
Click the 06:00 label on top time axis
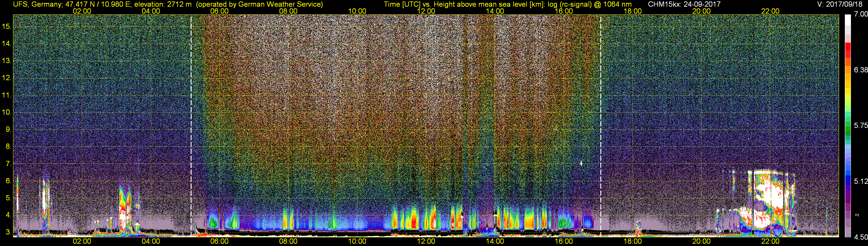219,11
